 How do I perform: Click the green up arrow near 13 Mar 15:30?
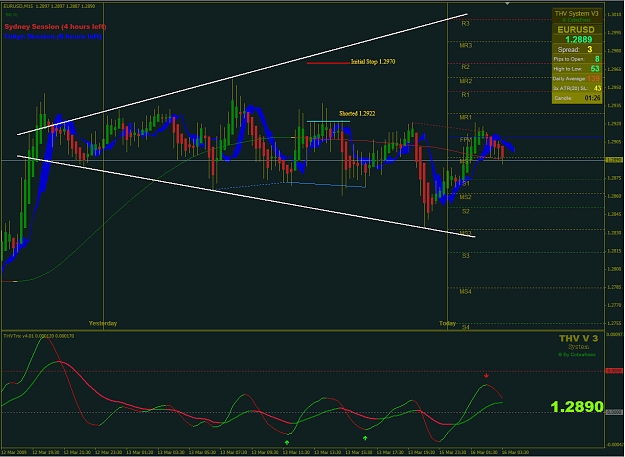click(365, 438)
